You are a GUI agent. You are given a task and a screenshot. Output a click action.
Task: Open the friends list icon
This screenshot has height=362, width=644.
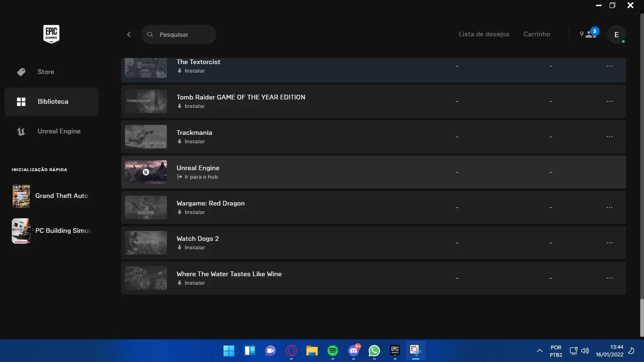(589, 34)
